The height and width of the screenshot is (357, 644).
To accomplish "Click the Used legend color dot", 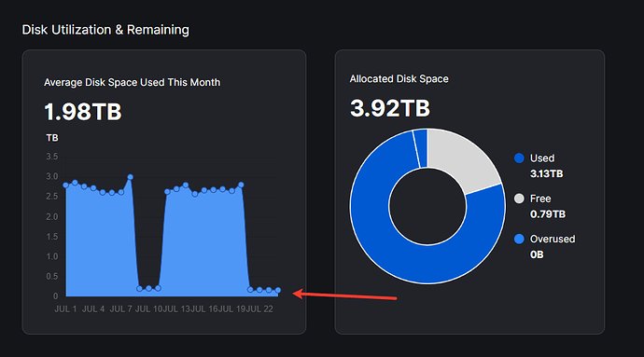I will (519, 158).
